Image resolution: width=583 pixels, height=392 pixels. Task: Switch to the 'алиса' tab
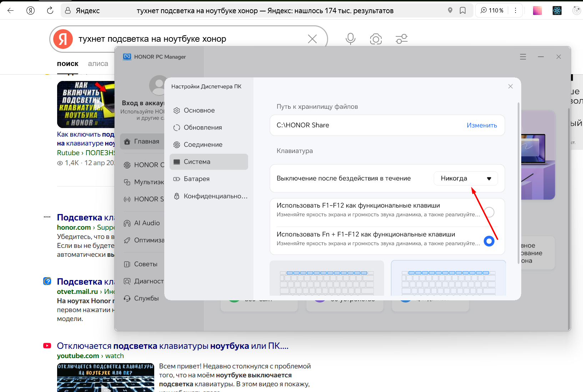pyautogui.click(x=98, y=64)
